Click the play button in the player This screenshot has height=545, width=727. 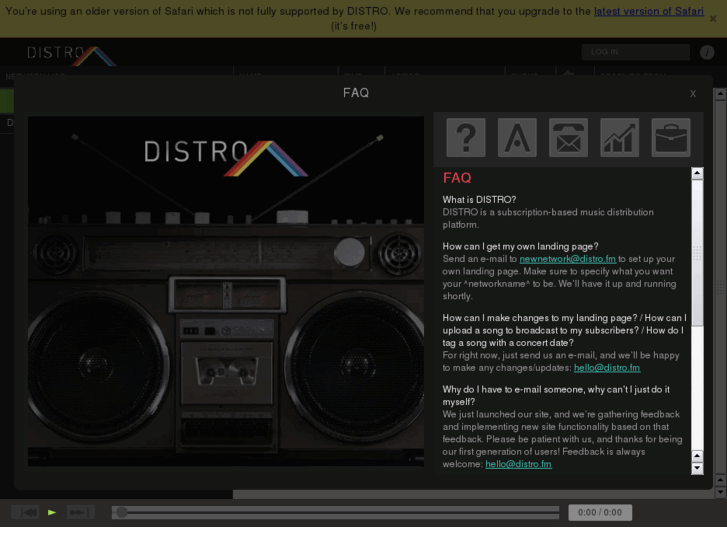[x=52, y=513]
